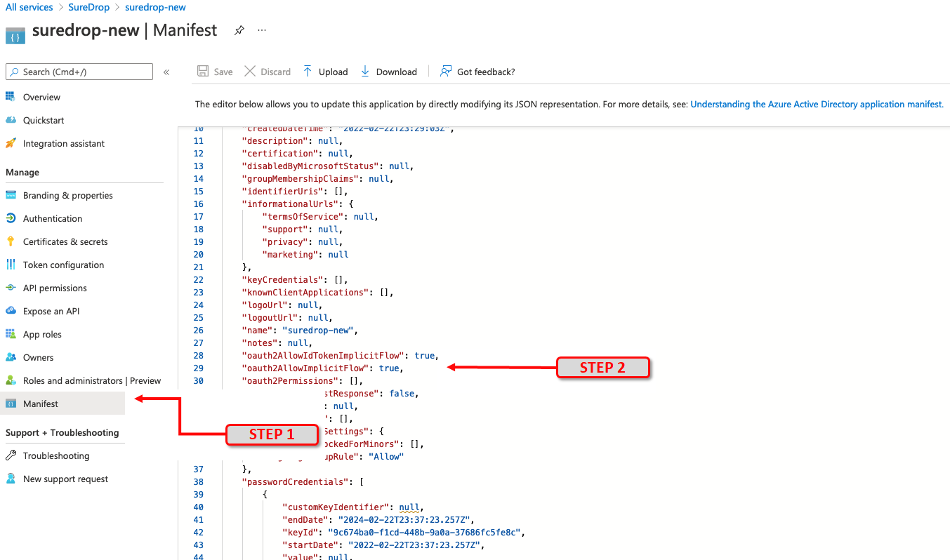The width and height of the screenshot is (950, 560).
Task: Focus the Search (Cmd+/) field
Action: [79, 72]
